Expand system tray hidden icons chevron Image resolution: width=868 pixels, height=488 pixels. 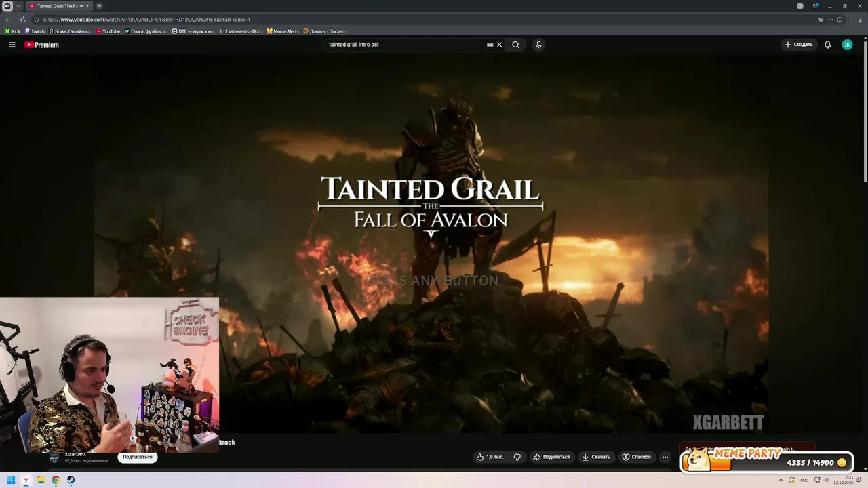(780, 480)
